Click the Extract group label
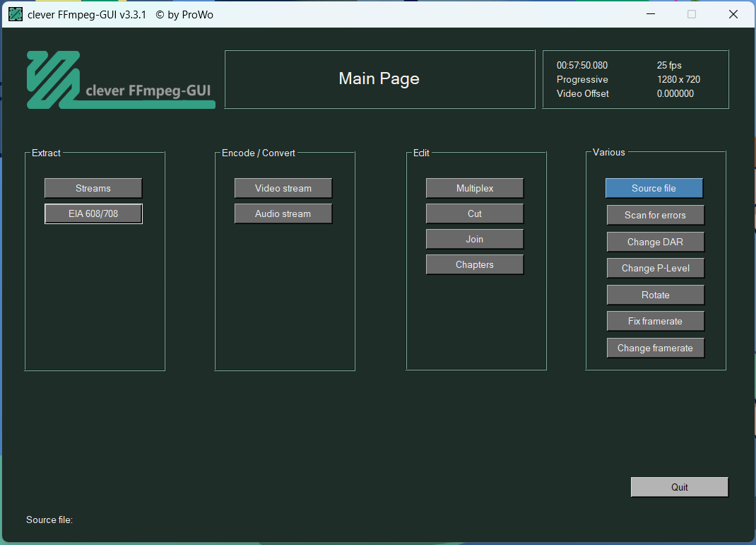756x545 pixels. [x=46, y=153]
